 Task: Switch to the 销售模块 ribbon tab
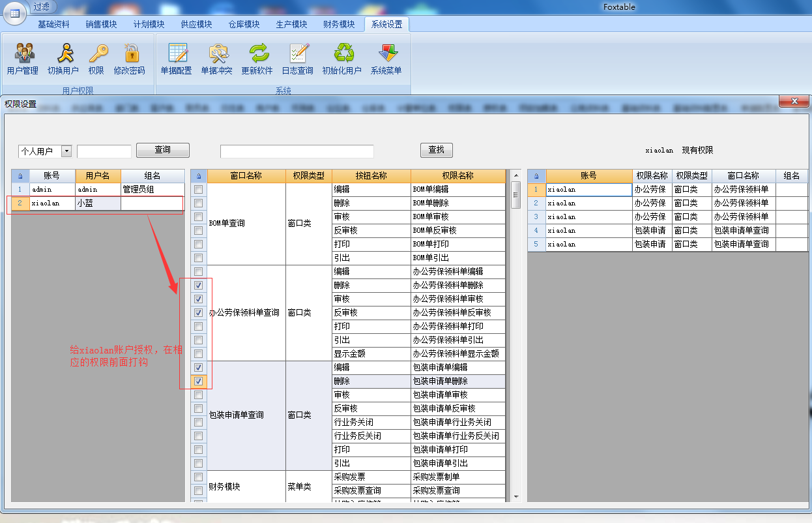[x=101, y=25]
